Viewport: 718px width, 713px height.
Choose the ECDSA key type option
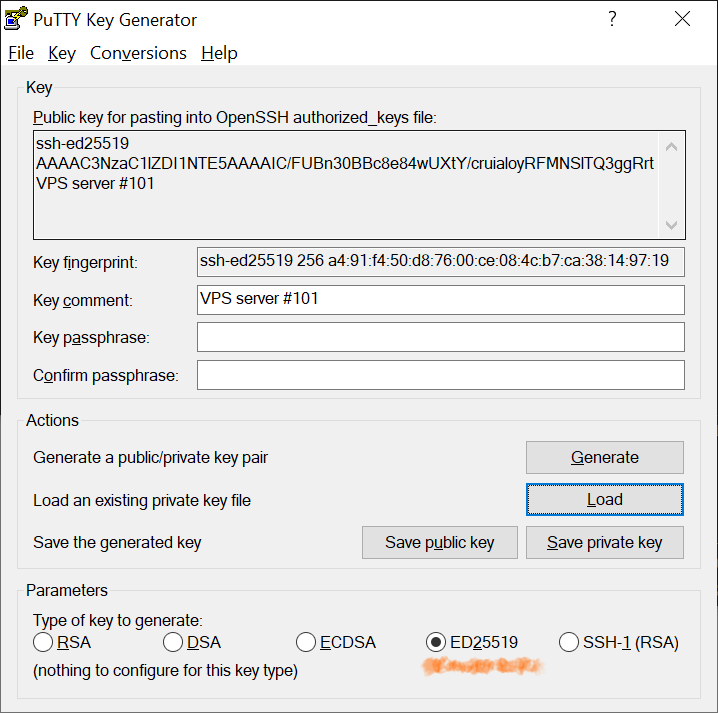(306, 642)
